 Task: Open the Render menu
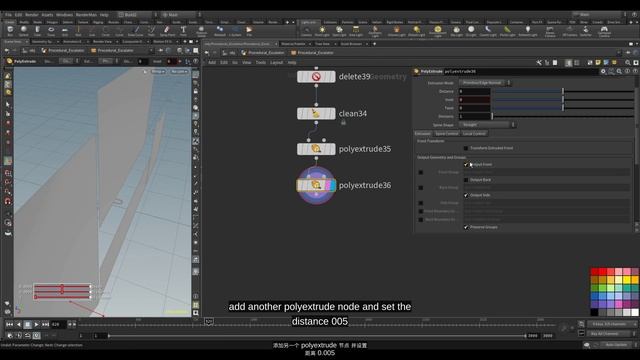coord(31,15)
